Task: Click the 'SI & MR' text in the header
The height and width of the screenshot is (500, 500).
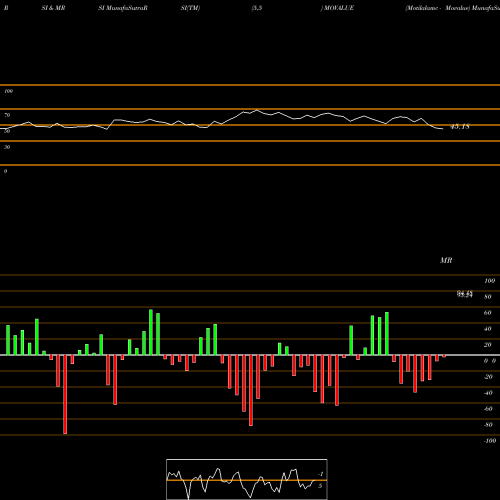Action: pos(53,8)
